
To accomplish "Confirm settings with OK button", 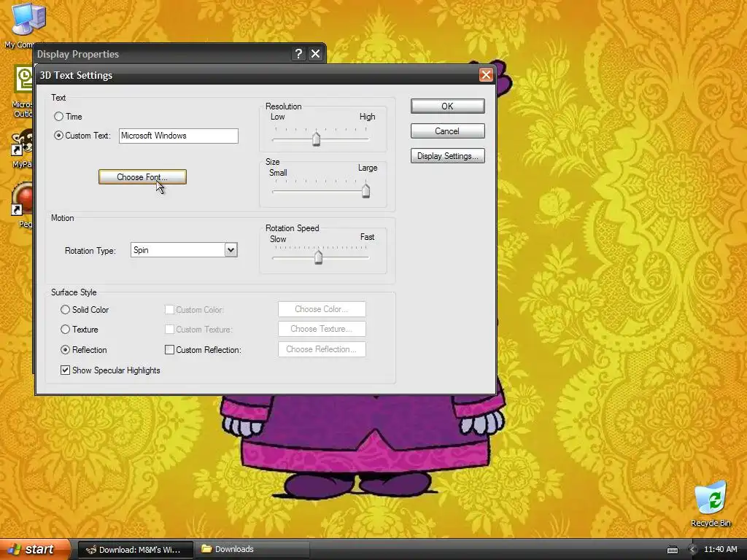I will point(447,106).
